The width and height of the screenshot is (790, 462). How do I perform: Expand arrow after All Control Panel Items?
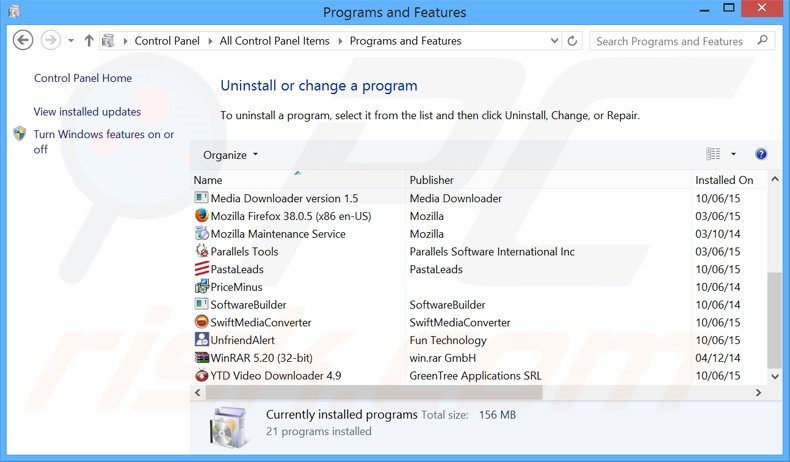click(x=340, y=41)
